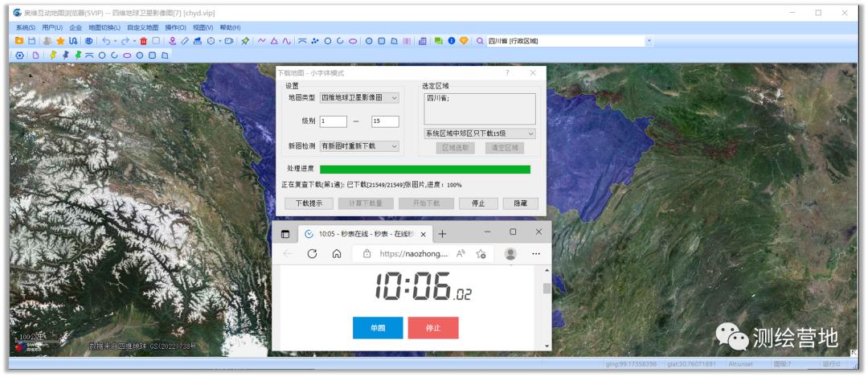868x377 pixels.
Task: Click the 四川省 [行政区域] search field
Action: pos(565,41)
